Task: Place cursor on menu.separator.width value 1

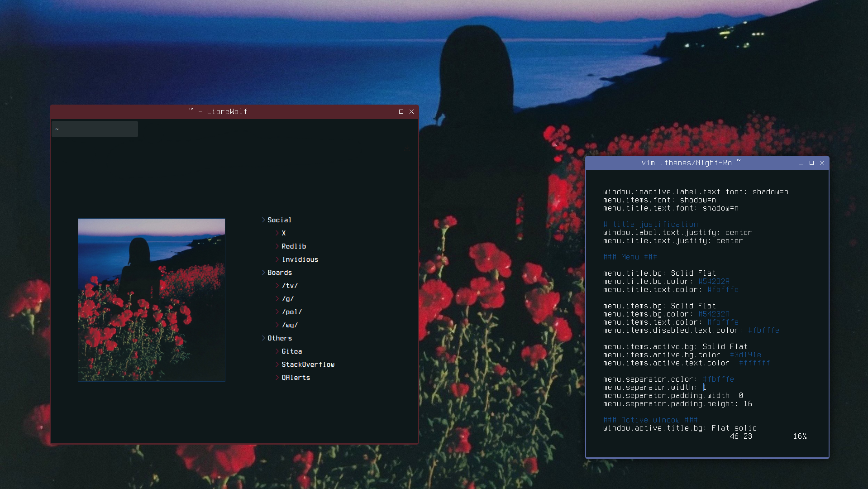Action: 705,388
